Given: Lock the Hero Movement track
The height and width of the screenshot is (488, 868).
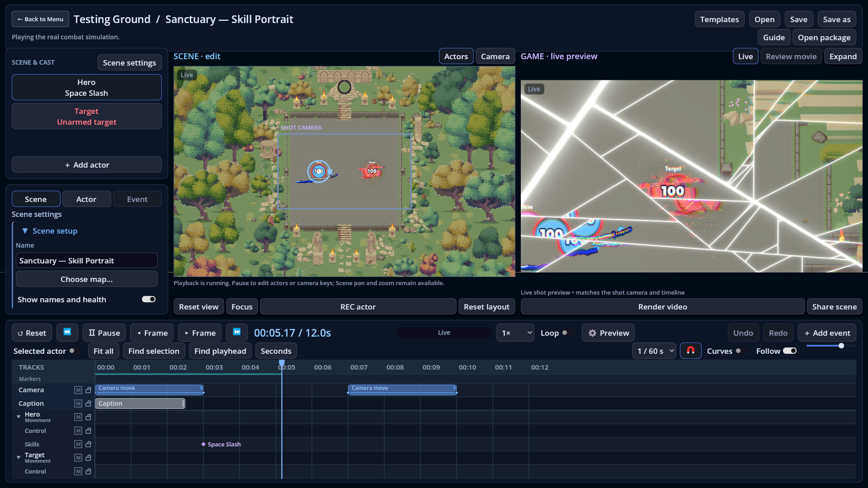Looking at the screenshot, I should pyautogui.click(x=89, y=417).
